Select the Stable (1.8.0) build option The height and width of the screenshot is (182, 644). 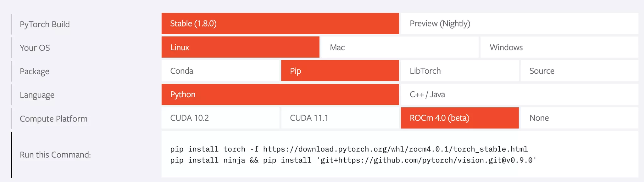280,23
